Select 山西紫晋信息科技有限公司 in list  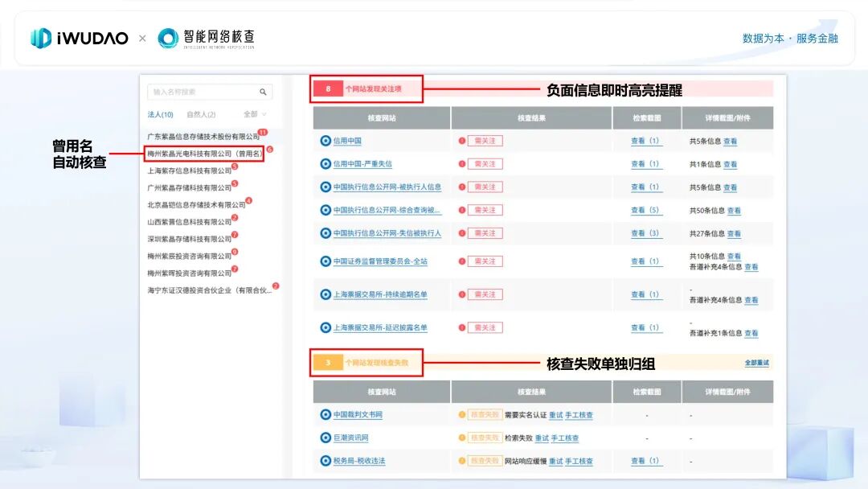[x=190, y=222]
